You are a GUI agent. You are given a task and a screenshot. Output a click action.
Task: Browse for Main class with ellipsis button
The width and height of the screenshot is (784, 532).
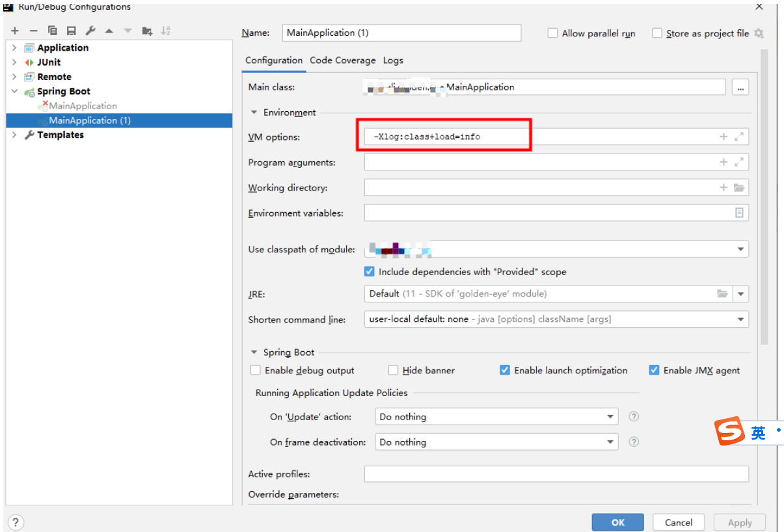pyautogui.click(x=740, y=87)
